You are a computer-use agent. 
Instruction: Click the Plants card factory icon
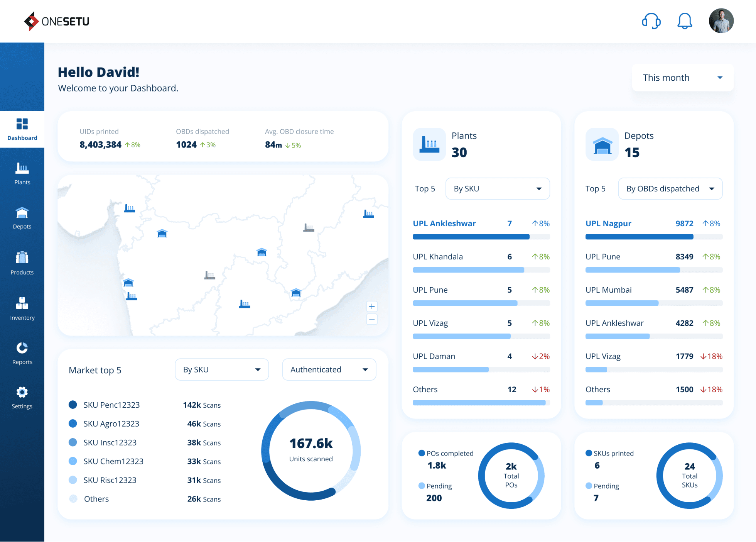[430, 144]
